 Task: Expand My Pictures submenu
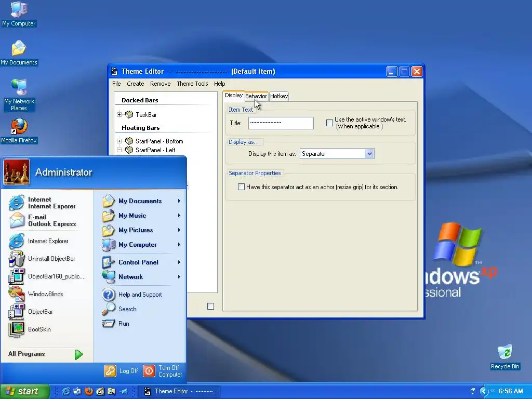pyautogui.click(x=179, y=230)
